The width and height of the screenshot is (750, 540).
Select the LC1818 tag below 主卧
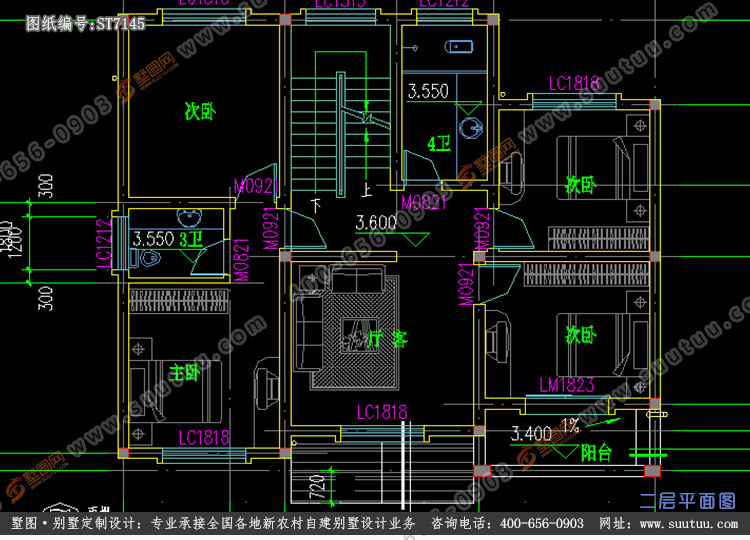[x=203, y=438]
